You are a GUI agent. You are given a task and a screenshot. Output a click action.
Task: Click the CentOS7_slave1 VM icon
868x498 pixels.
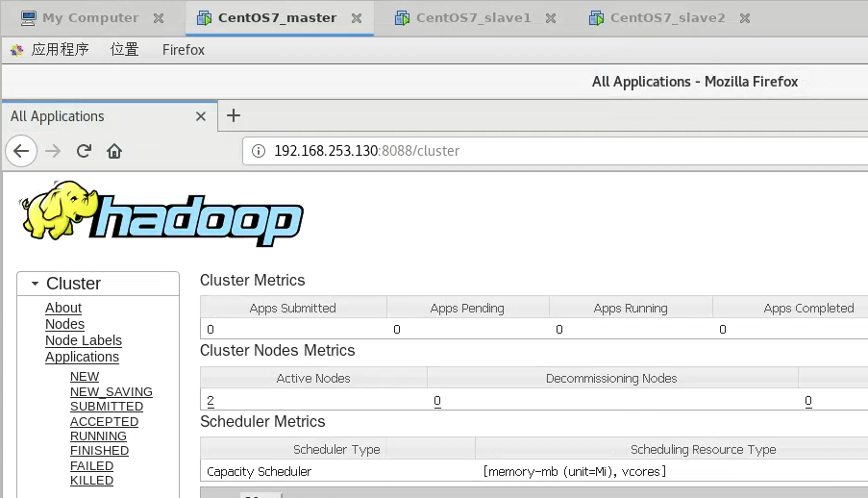[402, 18]
